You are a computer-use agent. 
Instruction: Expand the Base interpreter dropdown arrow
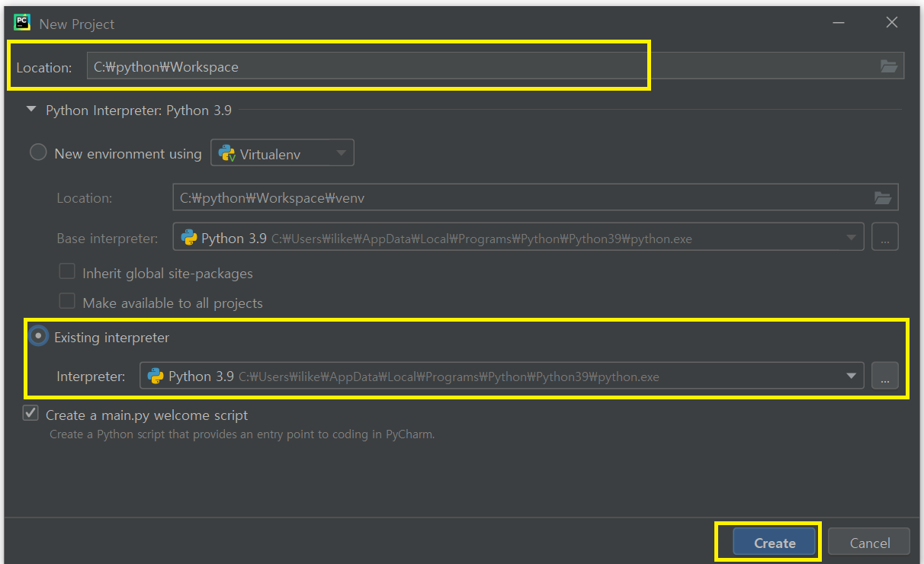coord(851,238)
